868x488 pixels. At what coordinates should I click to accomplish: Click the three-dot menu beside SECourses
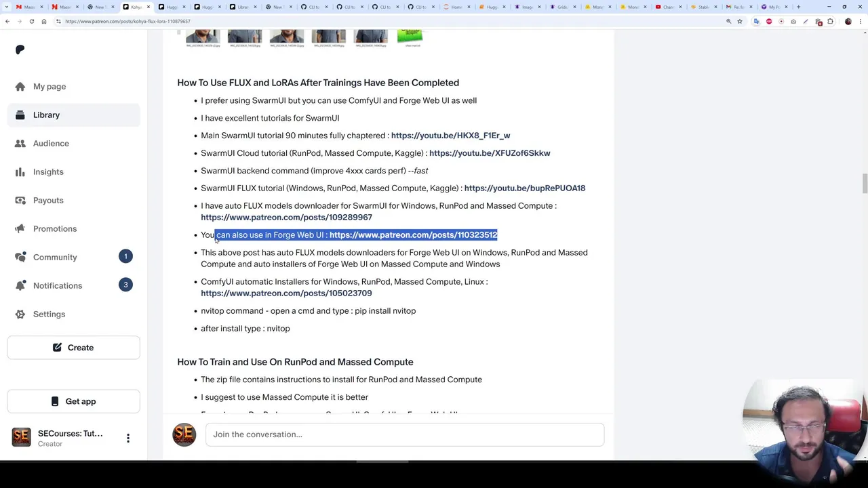[127, 438]
